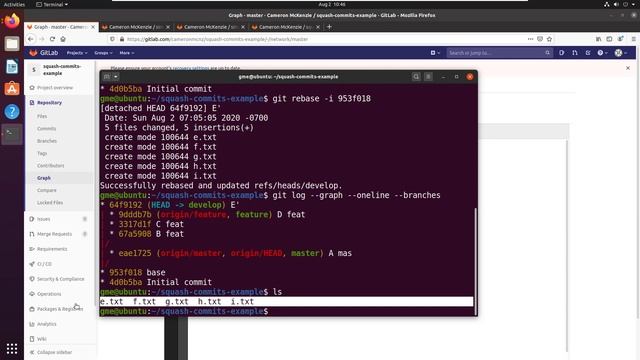Open Project overview in GitLab sidebar

pyautogui.click(x=55, y=88)
